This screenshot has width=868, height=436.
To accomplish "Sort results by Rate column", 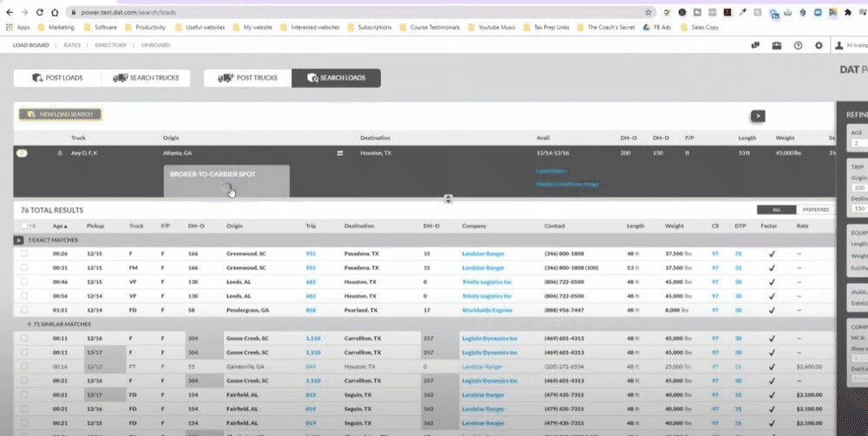I will tap(802, 226).
